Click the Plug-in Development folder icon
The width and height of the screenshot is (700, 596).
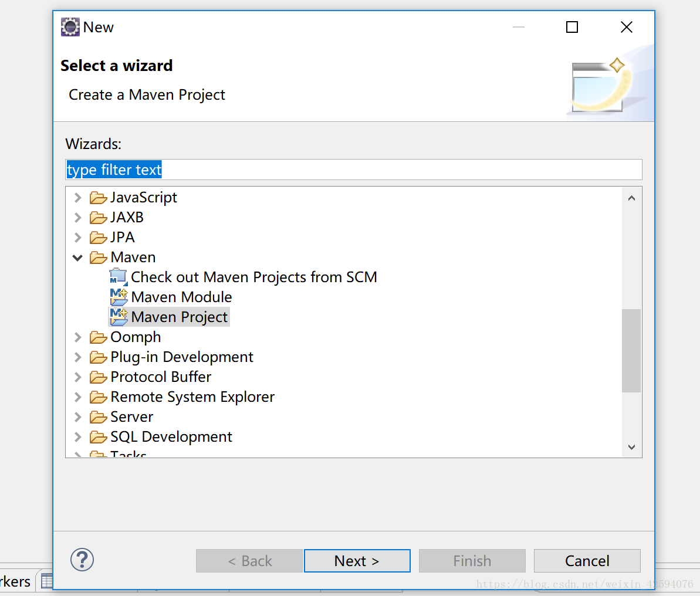pyautogui.click(x=98, y=357)
